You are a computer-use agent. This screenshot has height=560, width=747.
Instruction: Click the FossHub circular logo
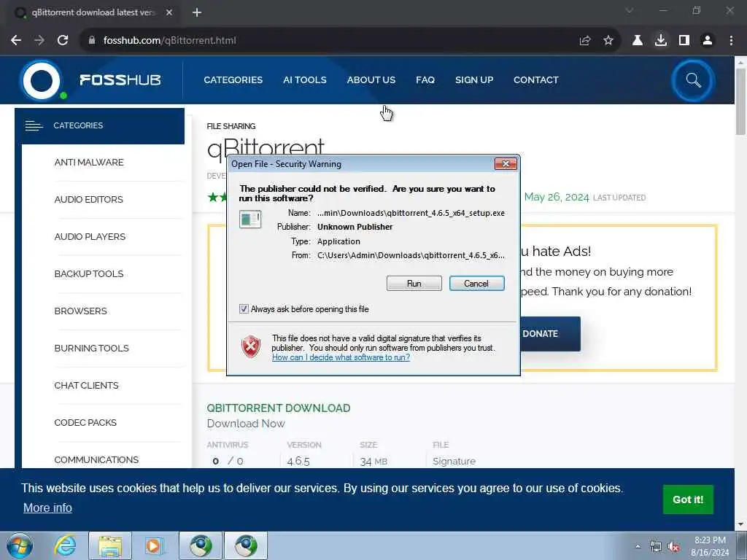click(42, 80)
